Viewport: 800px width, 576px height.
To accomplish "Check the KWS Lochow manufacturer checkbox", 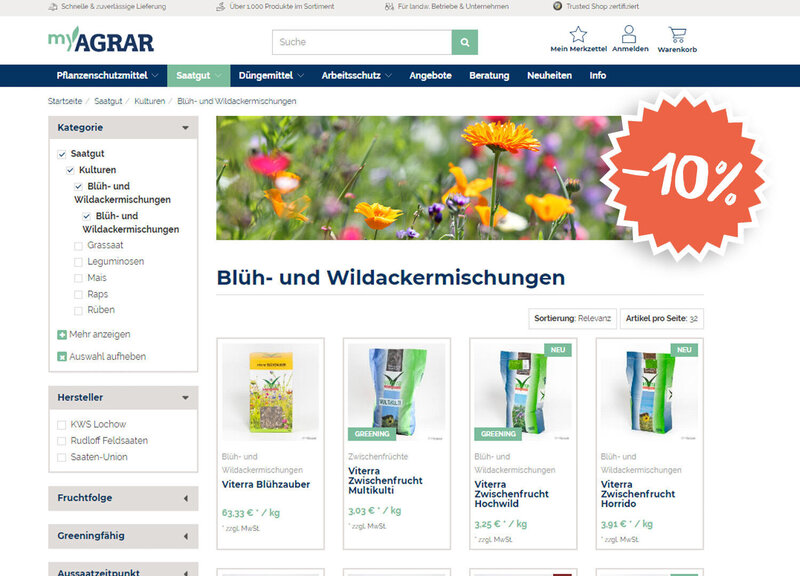I will click(x=62, y=425).
